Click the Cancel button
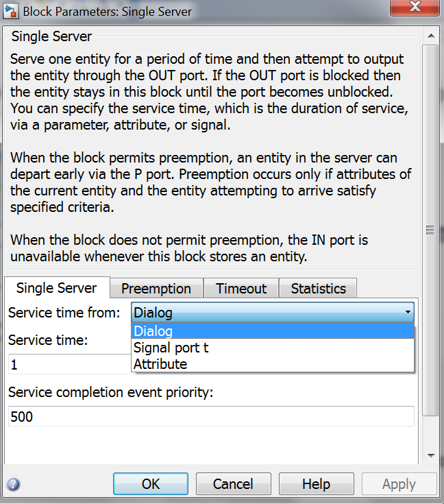444x504 pixels. [x=234, y=483]
